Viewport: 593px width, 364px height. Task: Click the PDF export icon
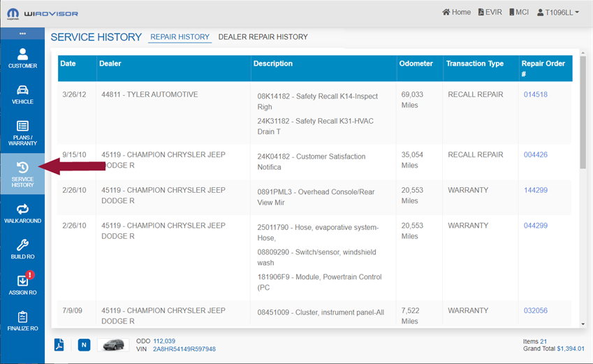[x=59, y=344]
